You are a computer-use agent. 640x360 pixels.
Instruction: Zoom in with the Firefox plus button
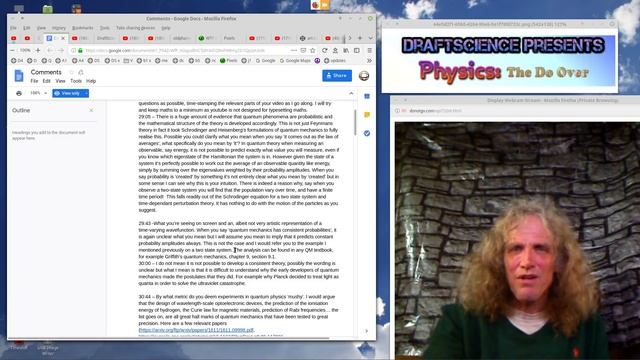[x=38, y=50]
